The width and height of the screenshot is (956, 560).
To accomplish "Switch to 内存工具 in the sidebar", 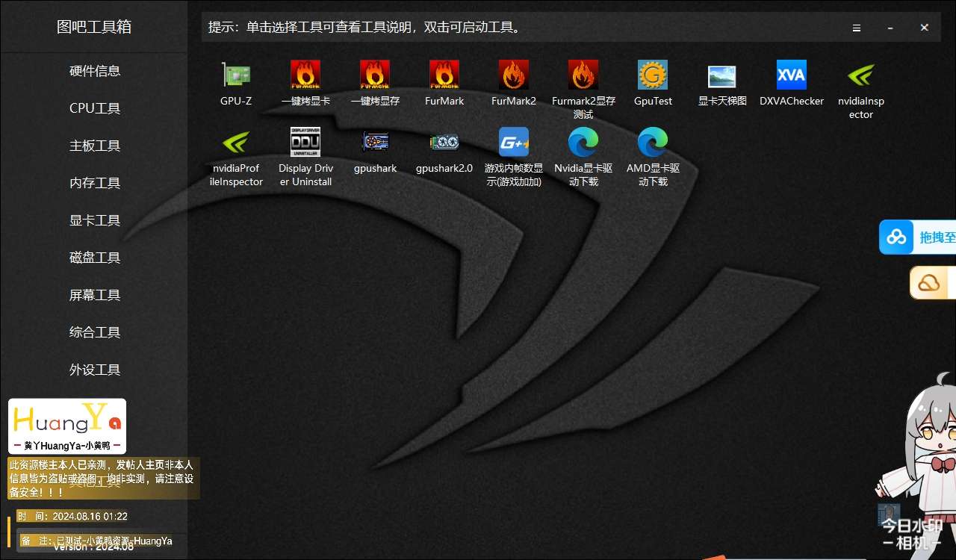I will tap(95, 183).
